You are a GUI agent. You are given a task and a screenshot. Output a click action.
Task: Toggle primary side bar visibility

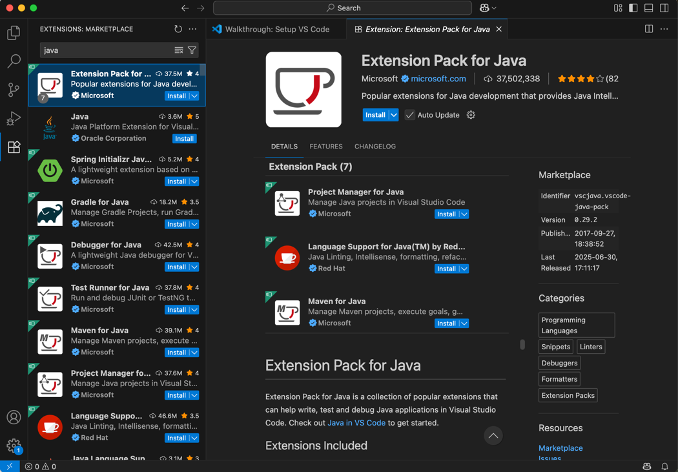point(633,8)
